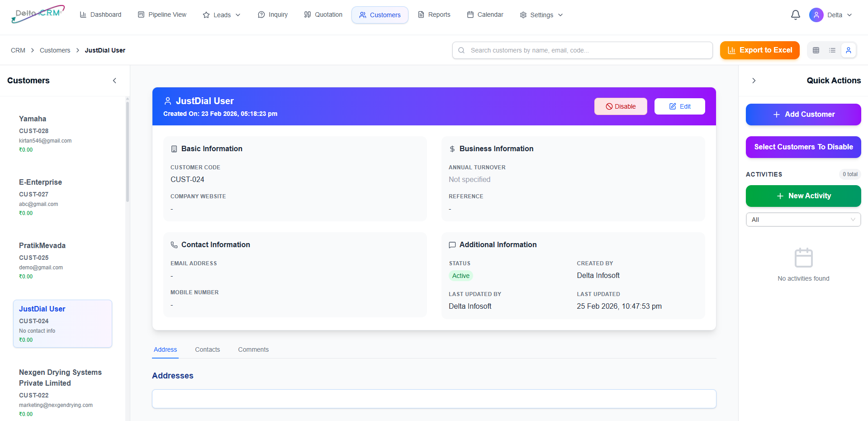The width and height of the screenshot is (868, 421).
Task: Collapse the Quick Actions panel
Action: tap(754, 81)
